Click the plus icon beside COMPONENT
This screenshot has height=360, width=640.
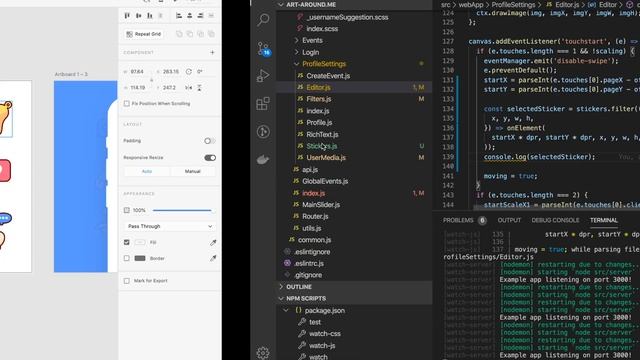(212, 52)
